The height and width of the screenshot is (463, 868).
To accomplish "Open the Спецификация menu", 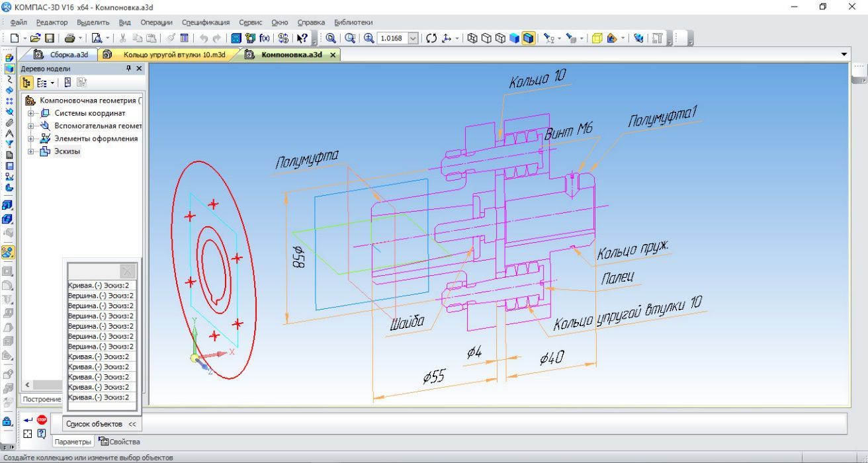I will [x=206, y=22].
